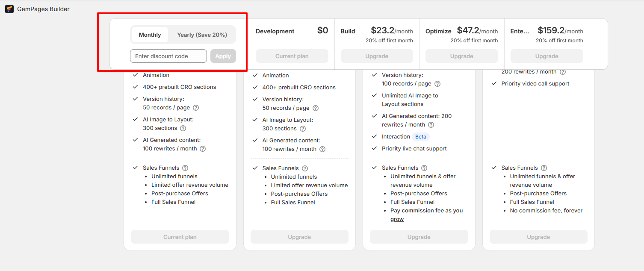Click the Beta badge next to Interaction
Image resolution: width=644 pixels, height=271 pixels.
421,137
